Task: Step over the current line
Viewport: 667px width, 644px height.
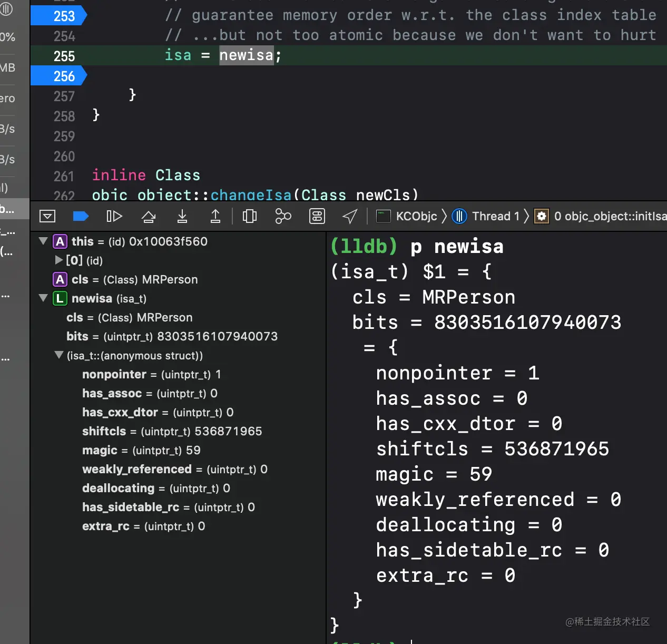Action: pyautogui.click(x=149, y=216)
